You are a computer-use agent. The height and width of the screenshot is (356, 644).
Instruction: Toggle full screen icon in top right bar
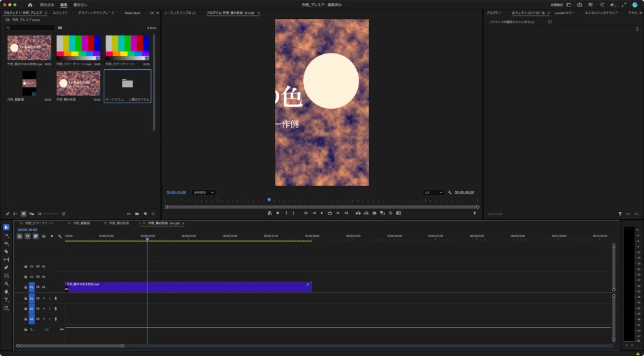click(x=623, y=5)
